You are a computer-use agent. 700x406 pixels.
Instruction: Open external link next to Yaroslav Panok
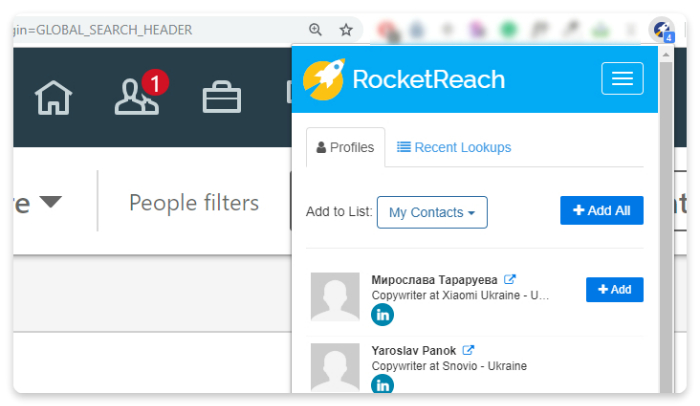point(468,350)
